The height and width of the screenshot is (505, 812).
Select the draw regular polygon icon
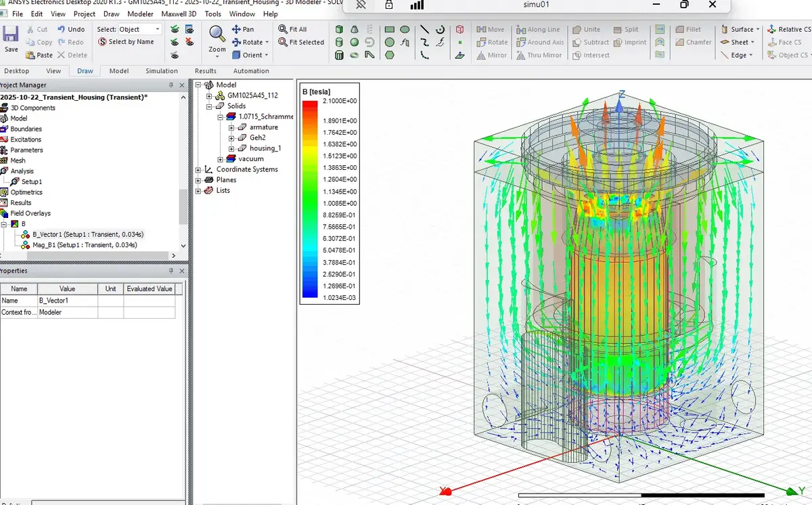390,55
